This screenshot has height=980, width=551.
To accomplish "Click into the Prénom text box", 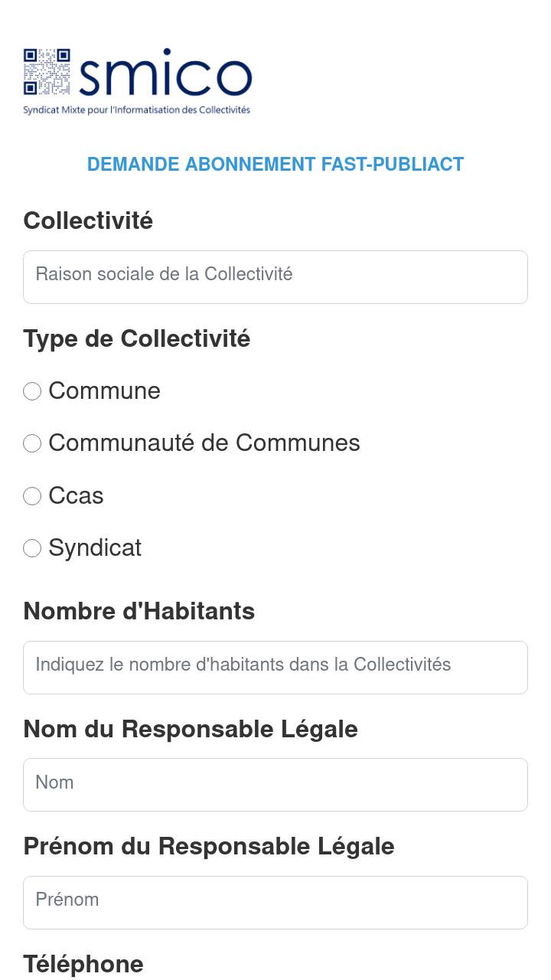I will [275, 903].
